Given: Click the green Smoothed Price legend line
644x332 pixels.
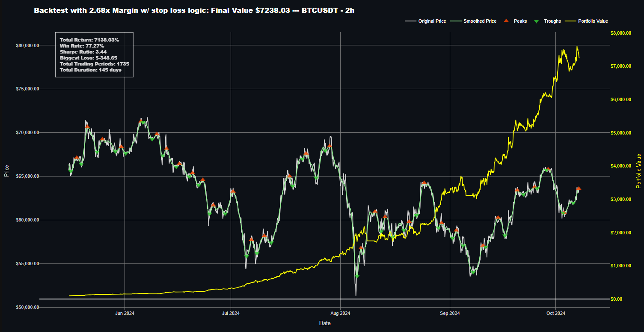Looking at the screenshot, I should [x=456, y=21].
